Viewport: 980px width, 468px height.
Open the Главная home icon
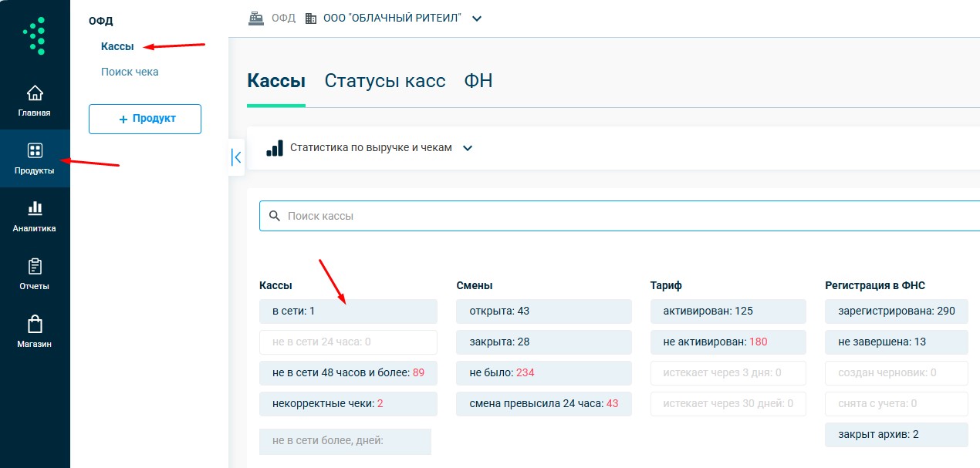click(x=35, y=93)
